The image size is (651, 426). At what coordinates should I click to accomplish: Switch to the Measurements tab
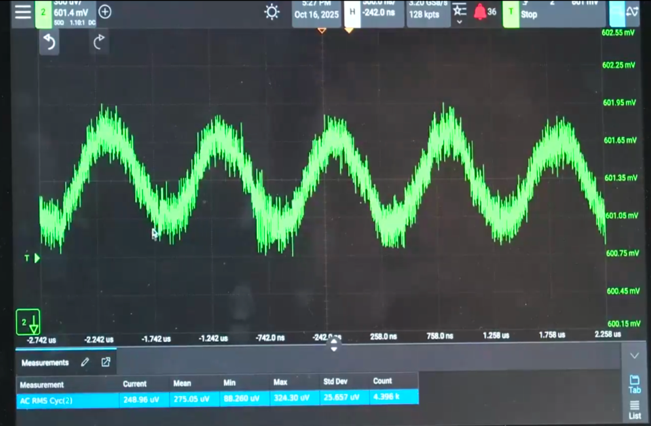45,363
